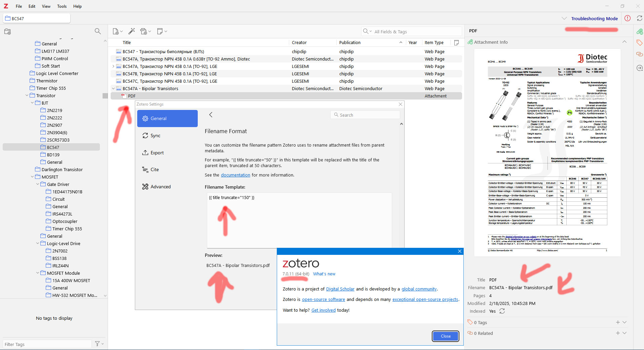Collapse the Attachment Info section
The width and height of the screenshot is (644, 350).
[x=624, y=42]
